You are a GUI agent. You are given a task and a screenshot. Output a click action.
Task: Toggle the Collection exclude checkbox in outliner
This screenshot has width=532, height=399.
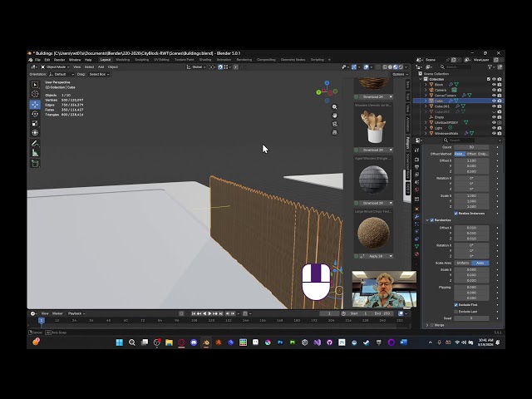pyautogui.click(x=489, y=79)
